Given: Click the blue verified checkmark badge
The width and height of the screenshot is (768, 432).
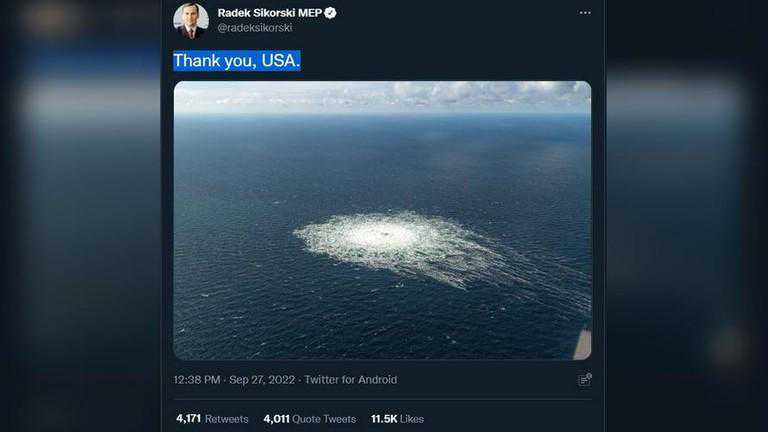Looking at the screenshot, I should (330, 13).
